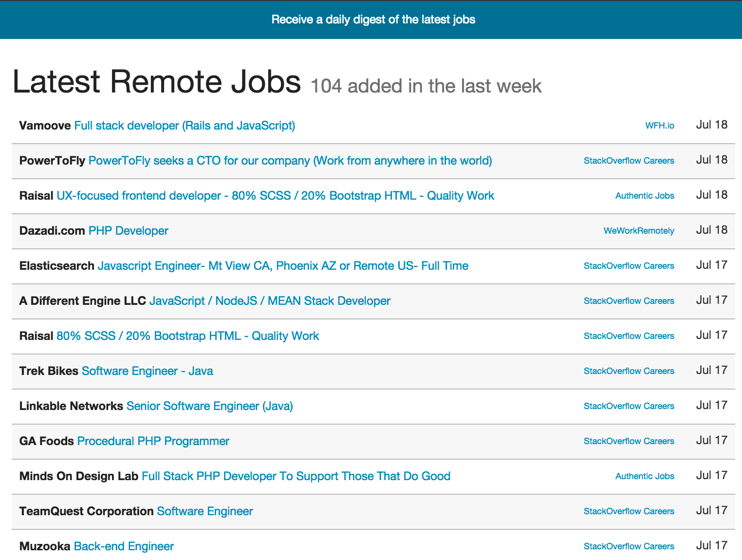The height and width of the screenshot is (560, 742).
Task: Open StackOverflow Careers link for PowerToFly
Action: click(x=629, y=160)
